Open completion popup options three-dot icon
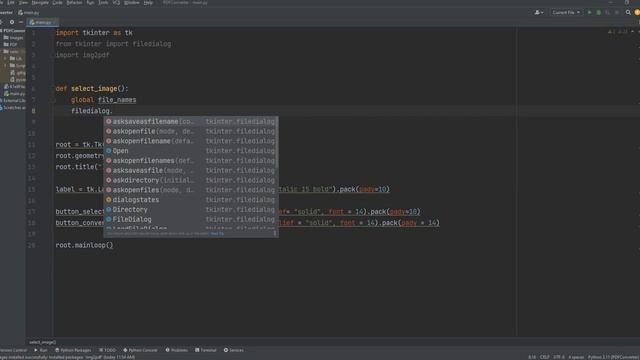640x360 pixels. tap(275, 234)
